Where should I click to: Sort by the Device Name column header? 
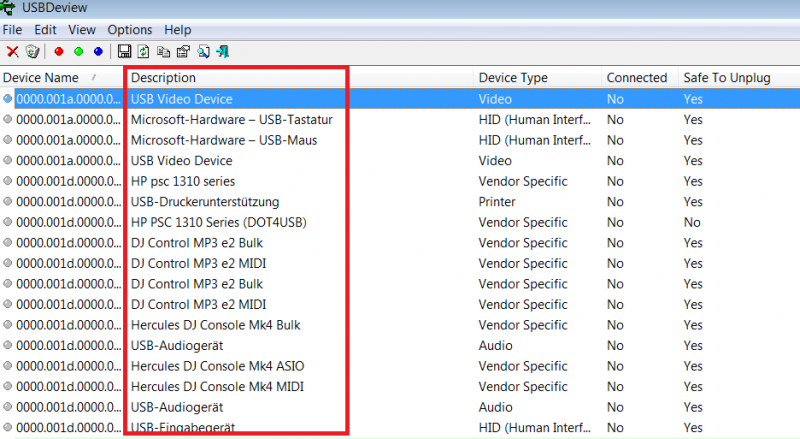(x=40, y=78)
